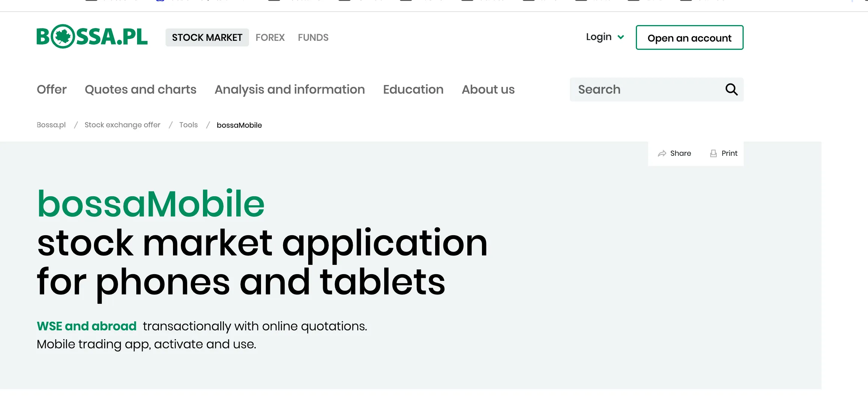868x403 pixels.
Task: Open the About us menu
Action: coord(488,90)
